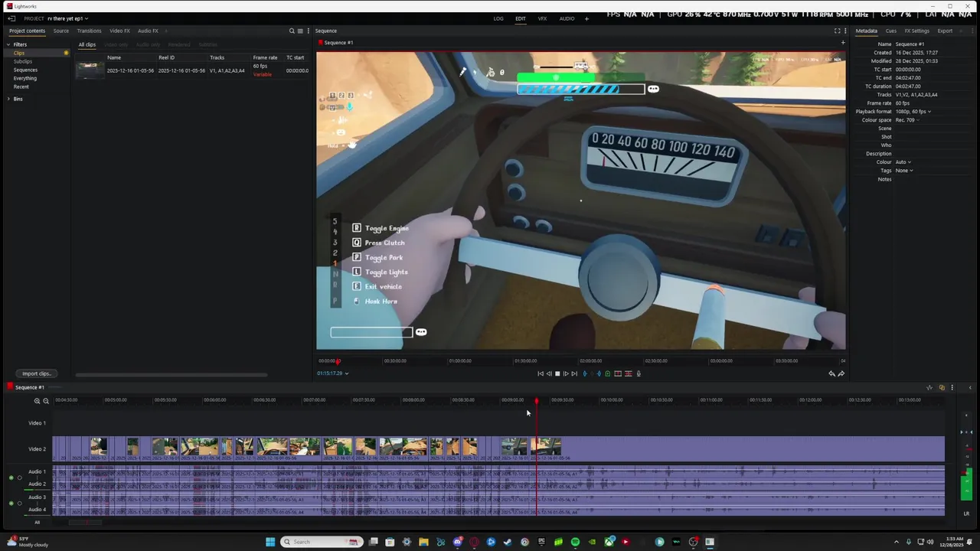Zoom out the timeline
The image size is (980, 551).
click(46, 401)
